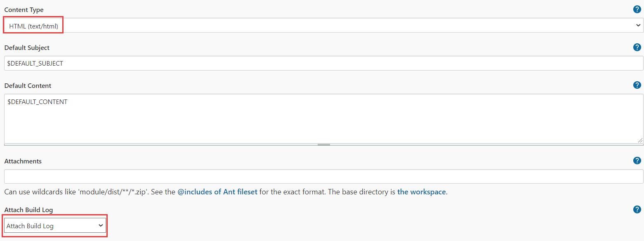Image resolution: width=644 pixels, height=241 pixels.
Task: Focus the $DEFAULT_SUBJECT input field
Action: tap(323, 64)
